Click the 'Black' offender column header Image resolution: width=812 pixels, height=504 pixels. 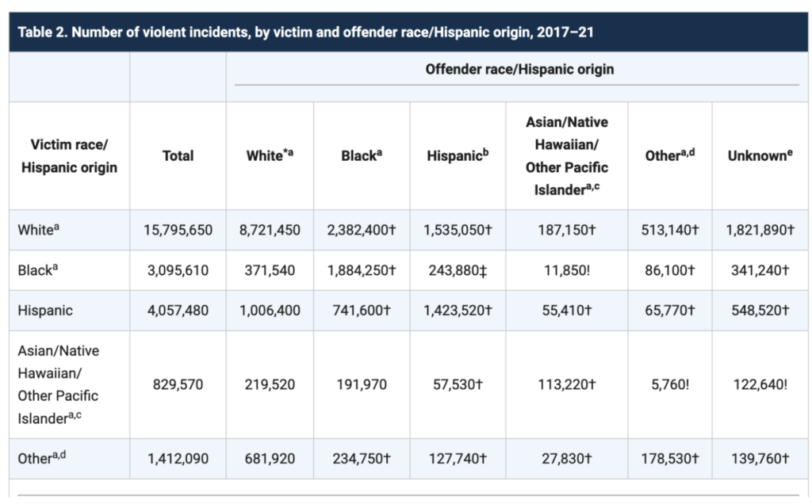361,155
